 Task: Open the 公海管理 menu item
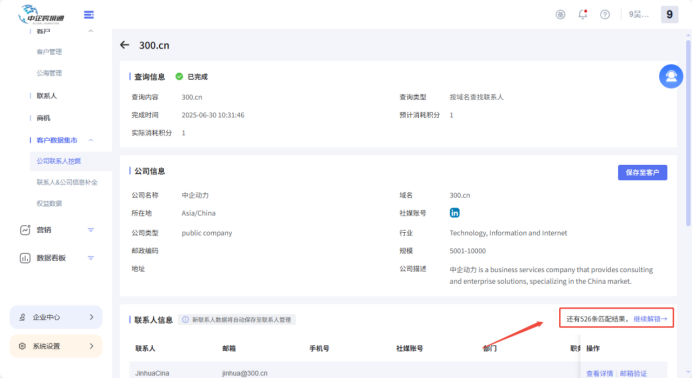(x=49, y=73)
